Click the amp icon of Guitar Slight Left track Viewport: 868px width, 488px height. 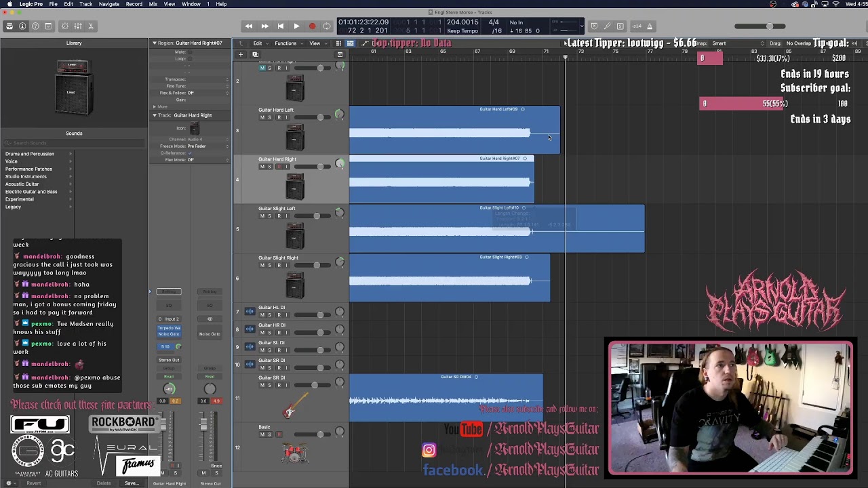[295, 237]
